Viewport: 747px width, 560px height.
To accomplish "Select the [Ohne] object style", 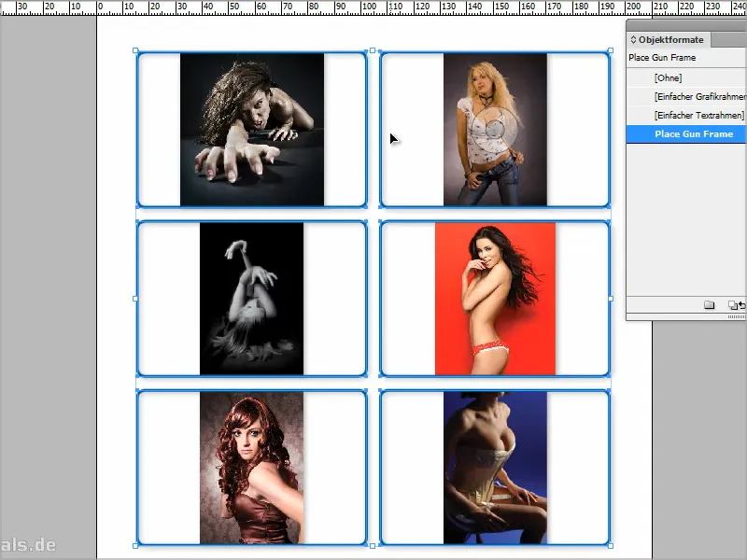I will (x=686, y=77).
